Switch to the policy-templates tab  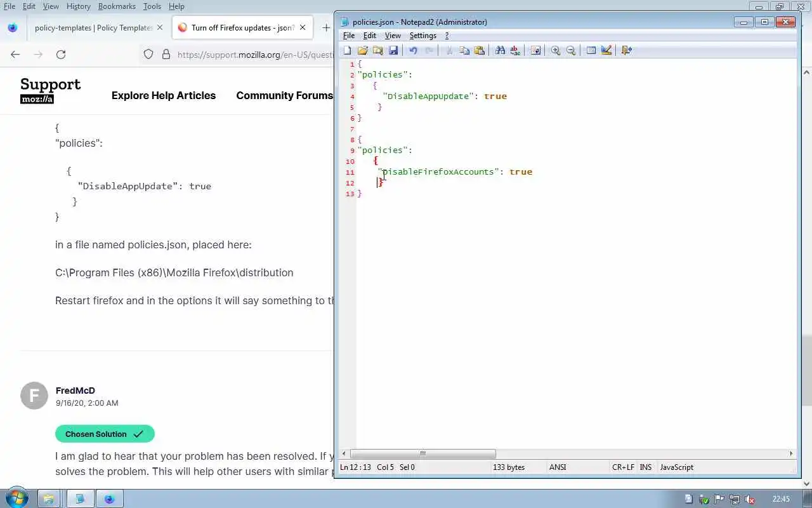[95, 28]
